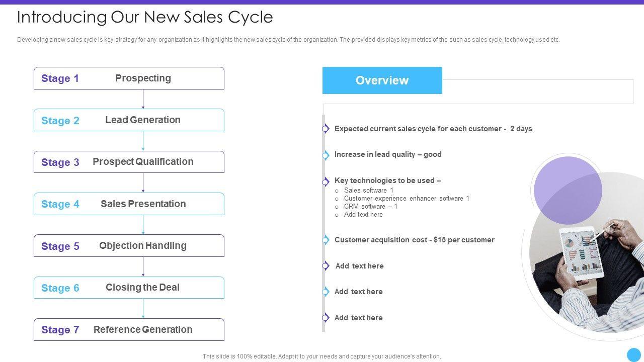Image resolution: width=644 pixels, height=362 pixels.
Task: Select the Stage 6 Closing the Deal box
Action: coord(129,288)
